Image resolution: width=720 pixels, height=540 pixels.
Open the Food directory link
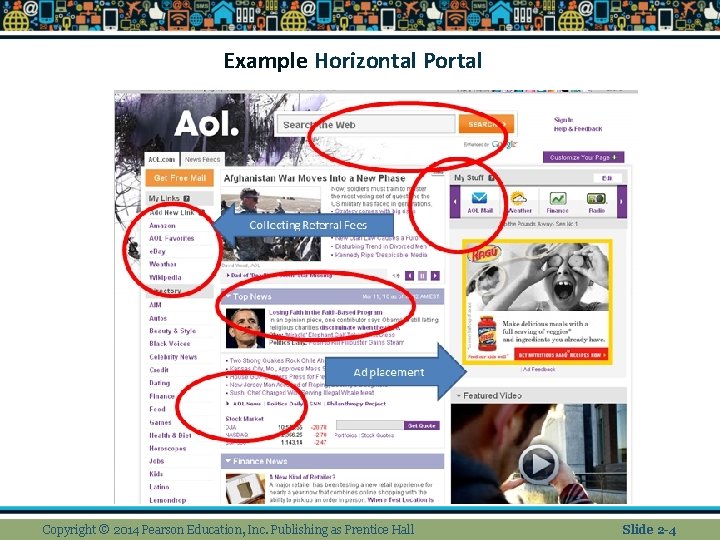[157, 409]
